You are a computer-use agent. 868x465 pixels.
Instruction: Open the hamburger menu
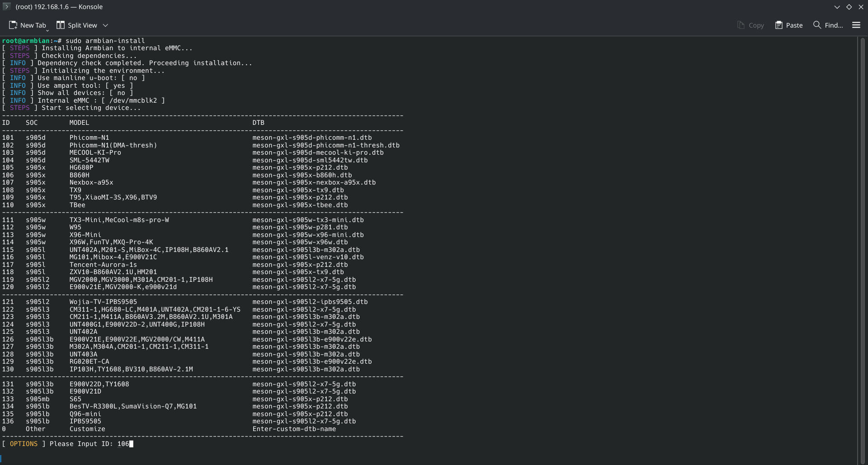pyautogui.click(x=856, y=25)
